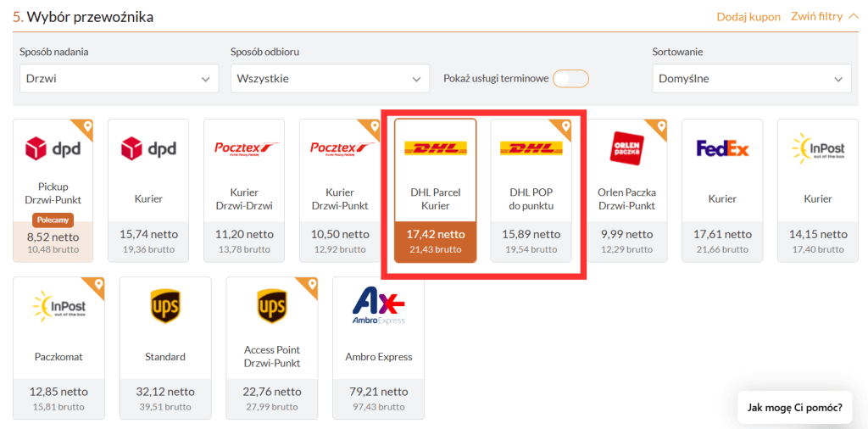The width and height of the screenshot is (868, 429).
Task: Click the Dodaj kupon link
Action: coord(748,17)
